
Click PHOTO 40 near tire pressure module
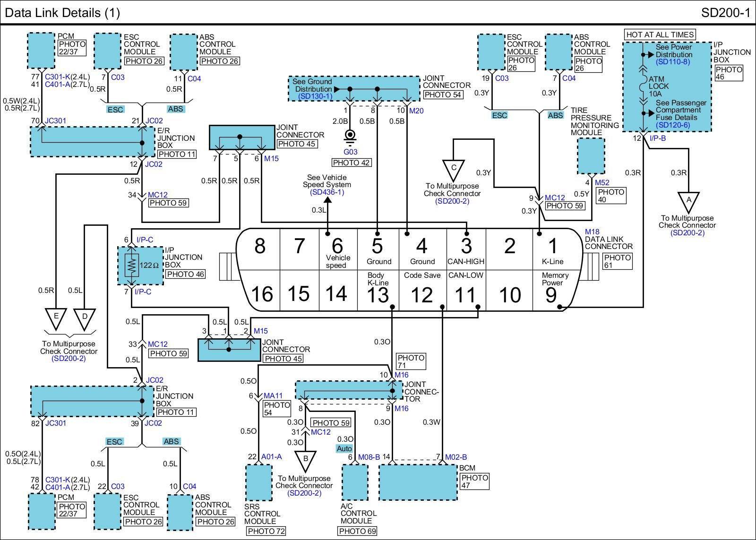611,196
